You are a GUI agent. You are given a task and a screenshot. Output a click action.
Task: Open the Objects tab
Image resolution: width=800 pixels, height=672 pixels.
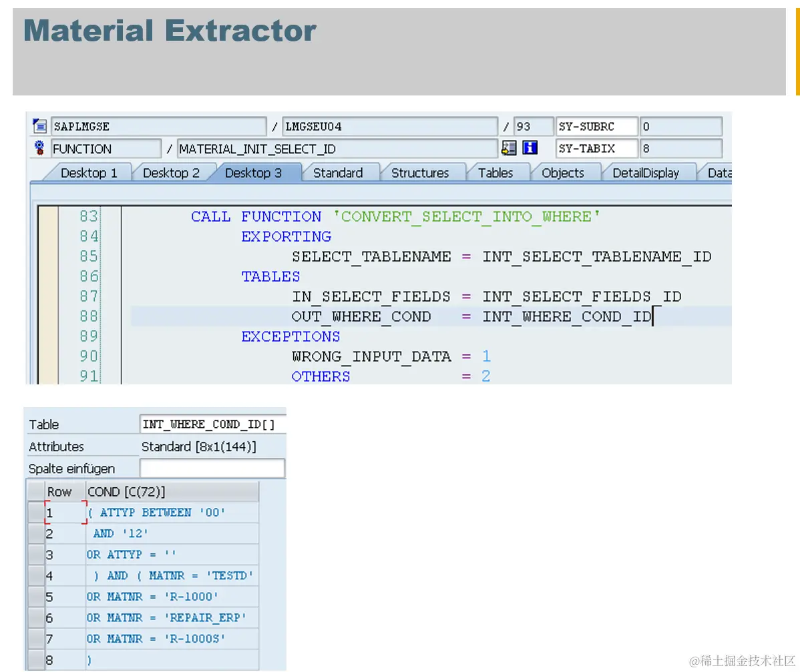[x=563, y=173]
